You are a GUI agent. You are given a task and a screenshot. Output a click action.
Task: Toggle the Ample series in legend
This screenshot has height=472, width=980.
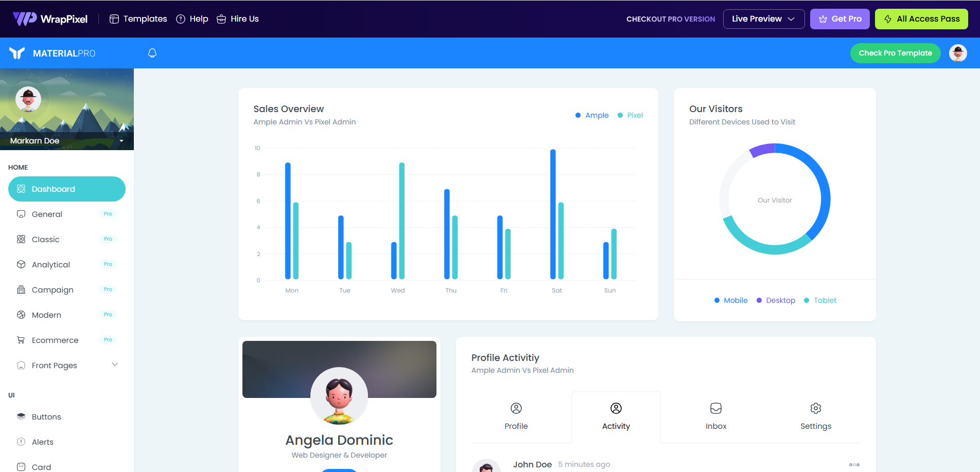pyautogui.click(x=592, y=115)
